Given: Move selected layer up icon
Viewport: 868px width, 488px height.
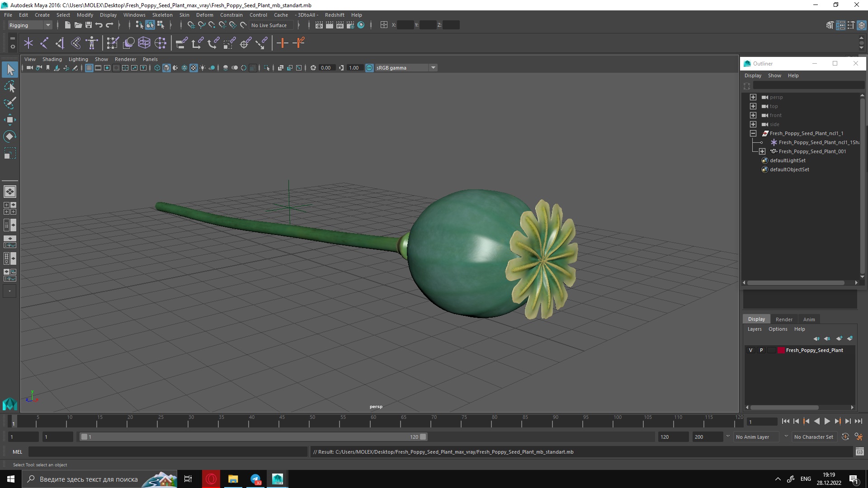Looking at the screenshot, I should (x=816, y=338).
